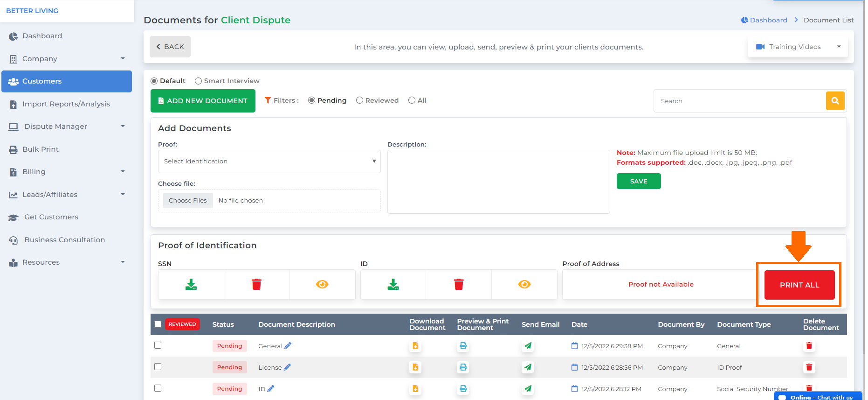Expand the Company sidebar menu arrow

[x=123, y=58]
